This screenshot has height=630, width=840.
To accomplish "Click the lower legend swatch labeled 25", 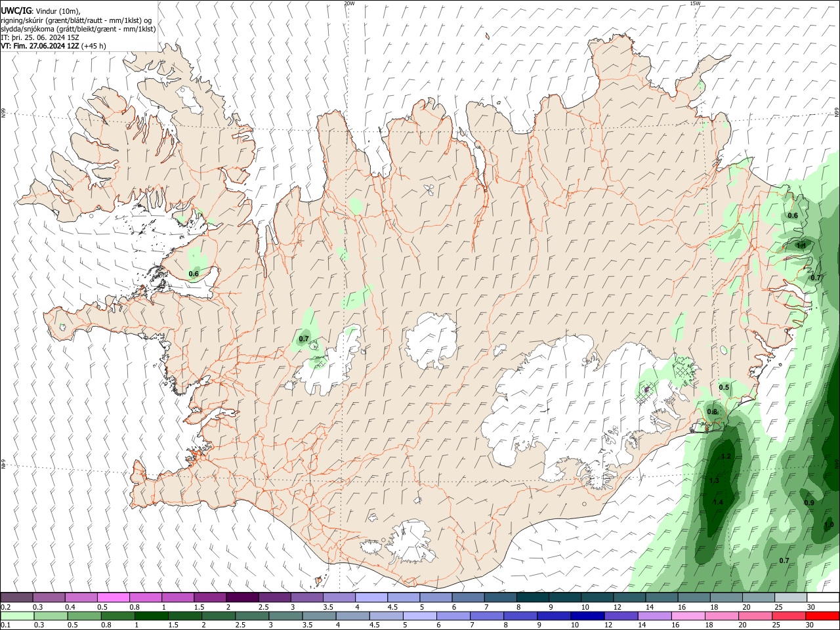I will click(790, 616).
